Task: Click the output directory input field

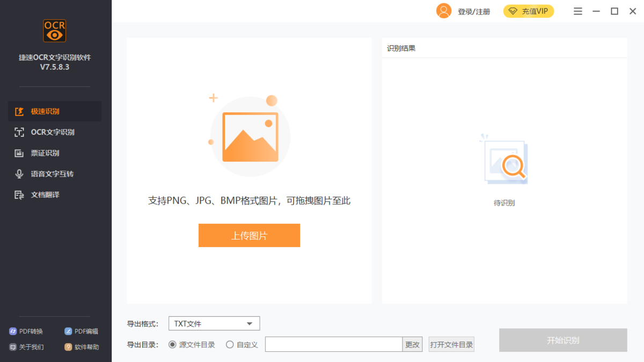Action: [x=333, y=344]
